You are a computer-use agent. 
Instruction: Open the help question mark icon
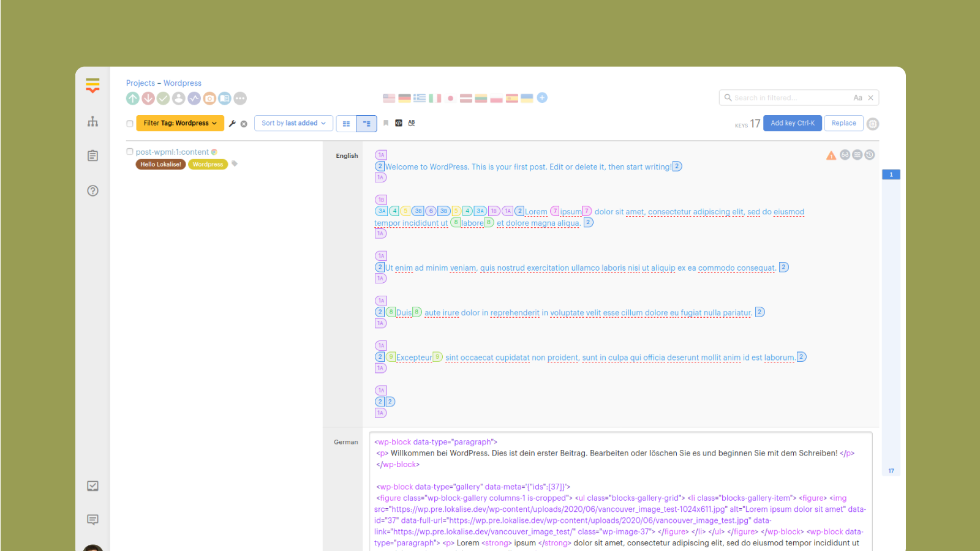(92, 190)
